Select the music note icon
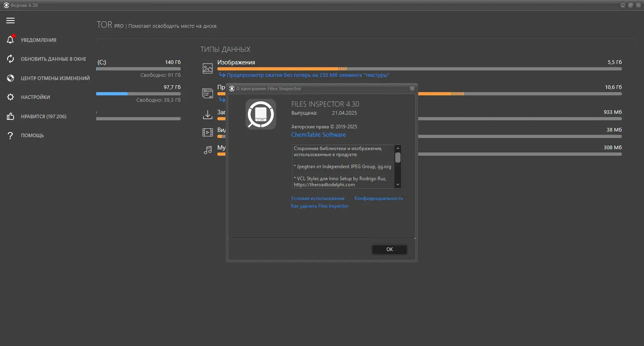 coord(208,150)
